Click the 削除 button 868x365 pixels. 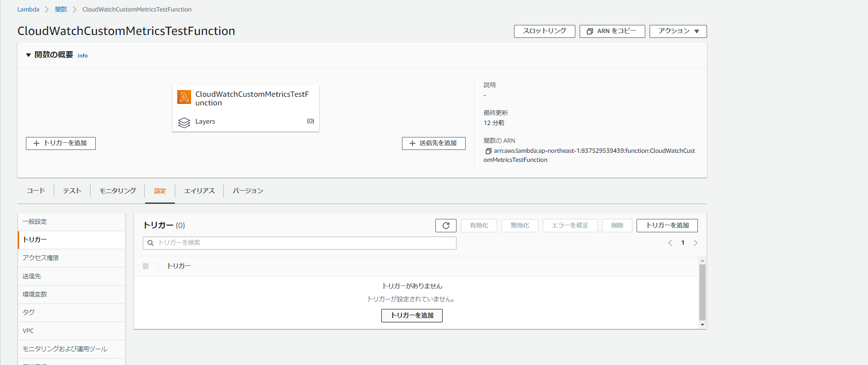[617, 226]
